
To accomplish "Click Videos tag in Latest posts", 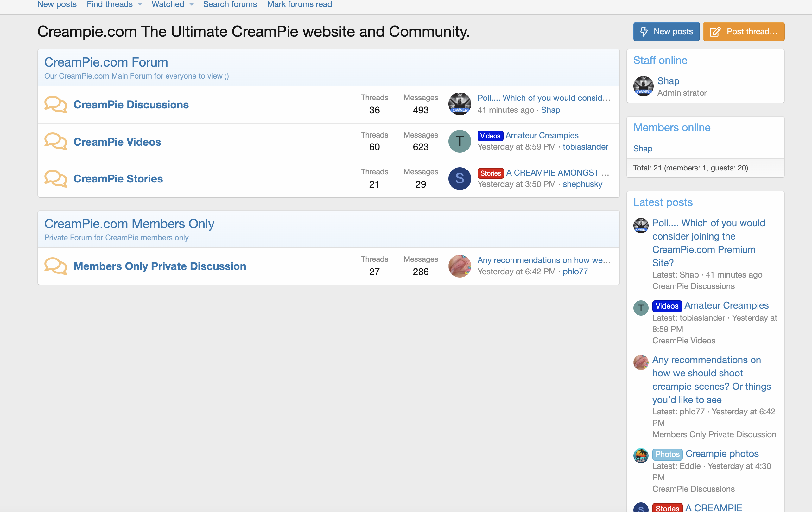I will point(667,306).
